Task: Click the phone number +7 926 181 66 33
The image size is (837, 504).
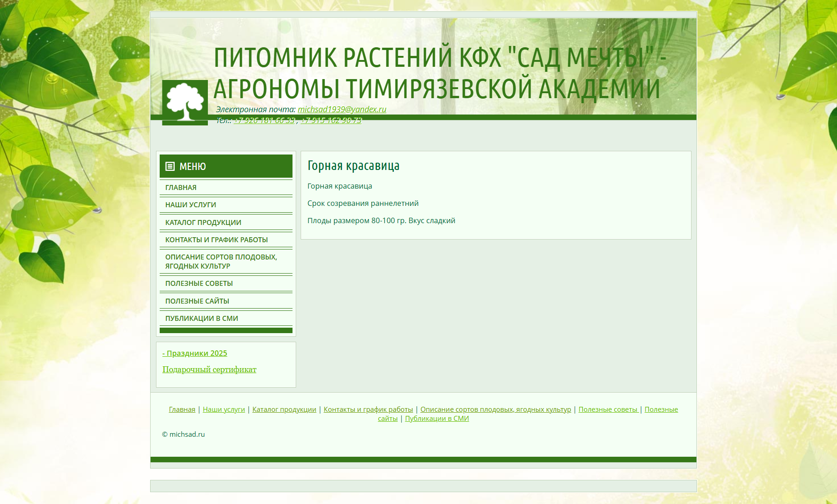Action: coord(264,120)
